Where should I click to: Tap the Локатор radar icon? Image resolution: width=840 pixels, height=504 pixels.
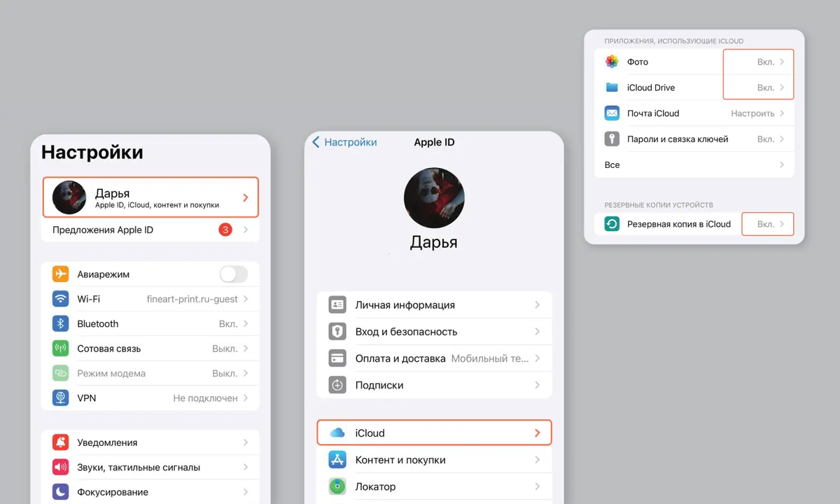coord(337,486)
